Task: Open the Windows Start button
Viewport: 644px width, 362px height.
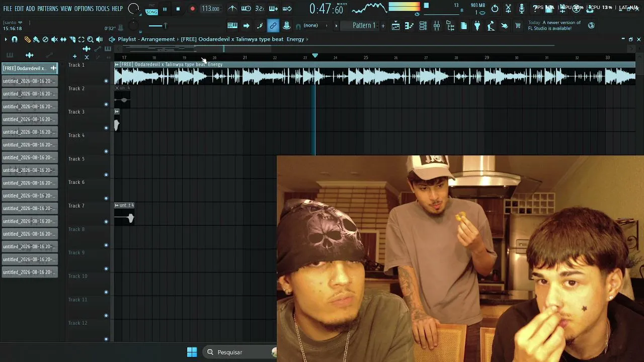Action: pos(192,352)
